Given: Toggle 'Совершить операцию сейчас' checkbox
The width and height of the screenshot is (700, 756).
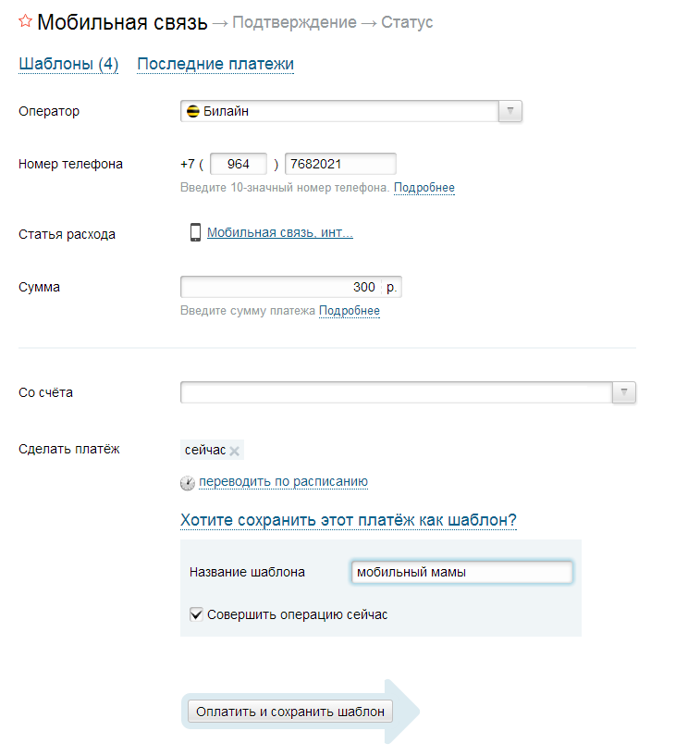Looking at the screenshot, I should tap(196, 614).
